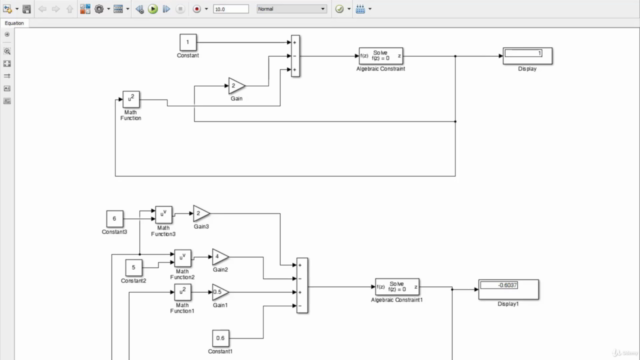The image size is (640, 360).
Task: Click Fit to View palette icon
Action: pos(7,64)
